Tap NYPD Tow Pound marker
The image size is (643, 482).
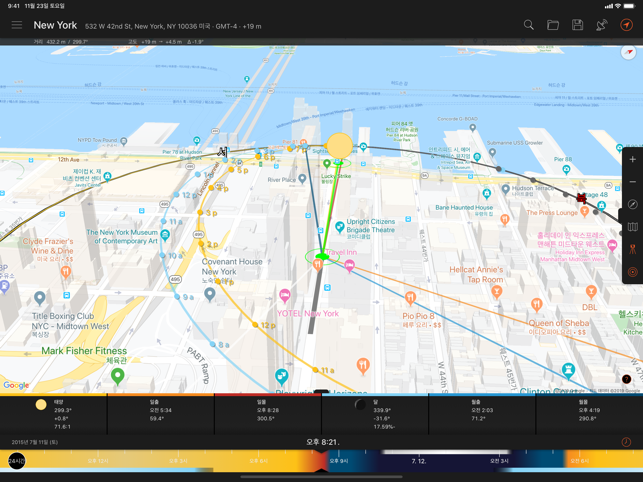click(x=124, y=141)
